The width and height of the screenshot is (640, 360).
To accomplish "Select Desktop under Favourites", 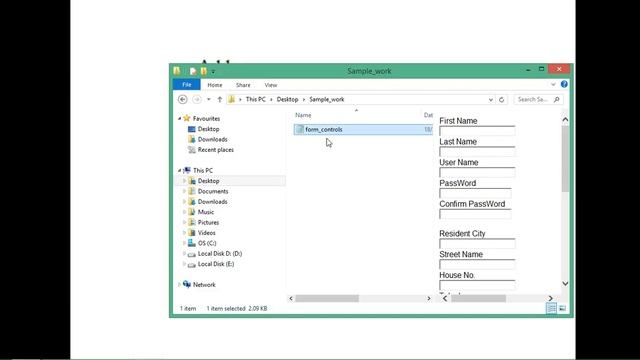I will pyautogui.click(x=208, y=129).
